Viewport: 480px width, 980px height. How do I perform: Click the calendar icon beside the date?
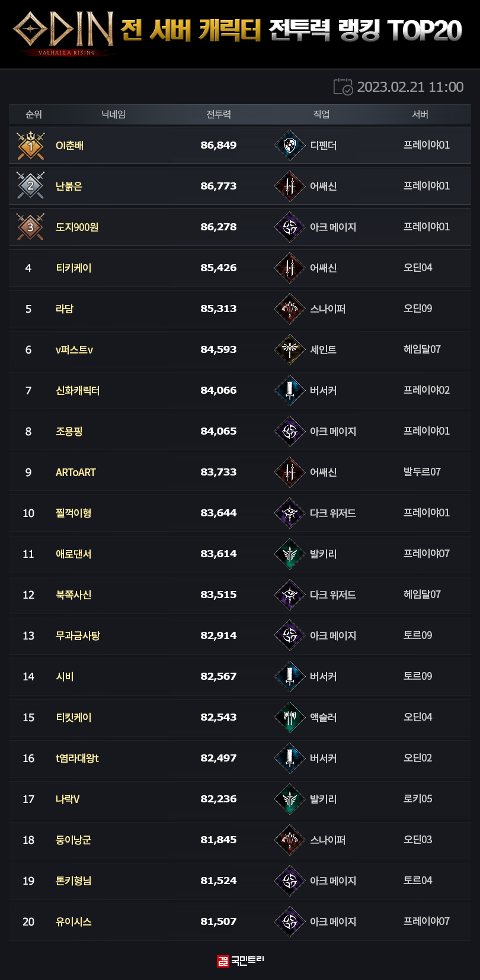click(343, 87)
